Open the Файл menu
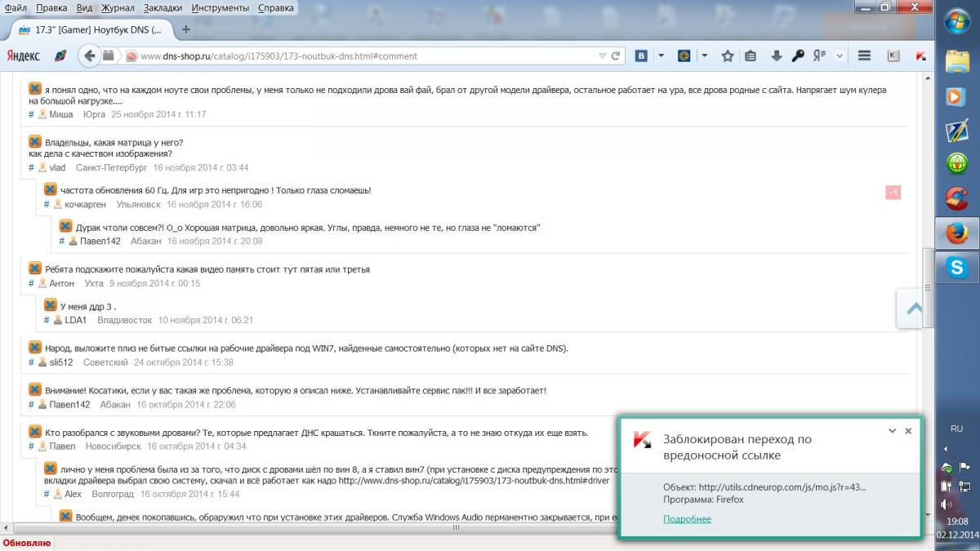Viewport: 980px width, 551px height. (16, 7)
